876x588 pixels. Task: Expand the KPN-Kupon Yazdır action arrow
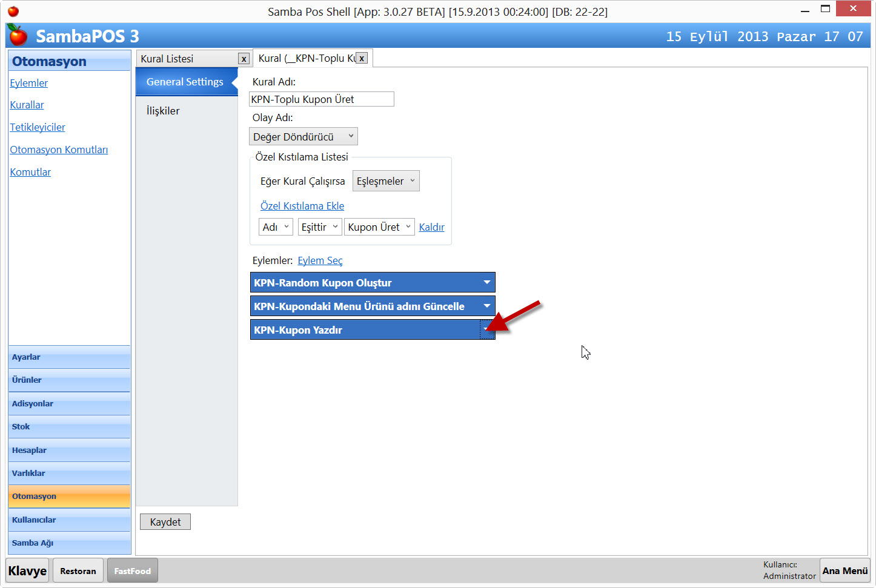coord(486,329)
